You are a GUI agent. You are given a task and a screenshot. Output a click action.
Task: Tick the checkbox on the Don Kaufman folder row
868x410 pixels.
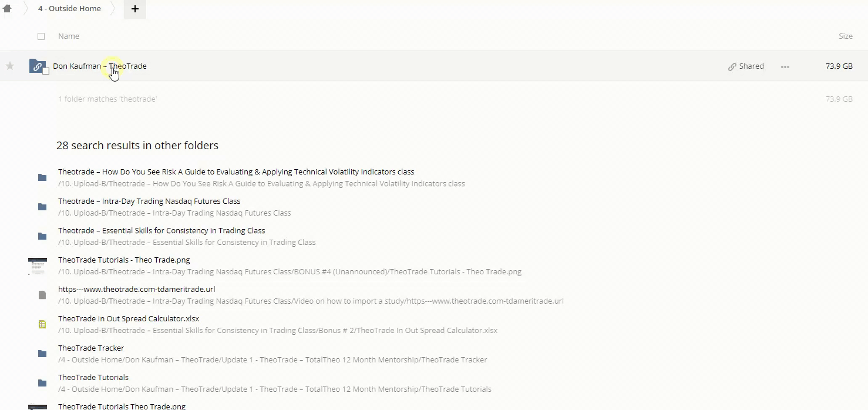pyautogui.click(x=46, y=71)
